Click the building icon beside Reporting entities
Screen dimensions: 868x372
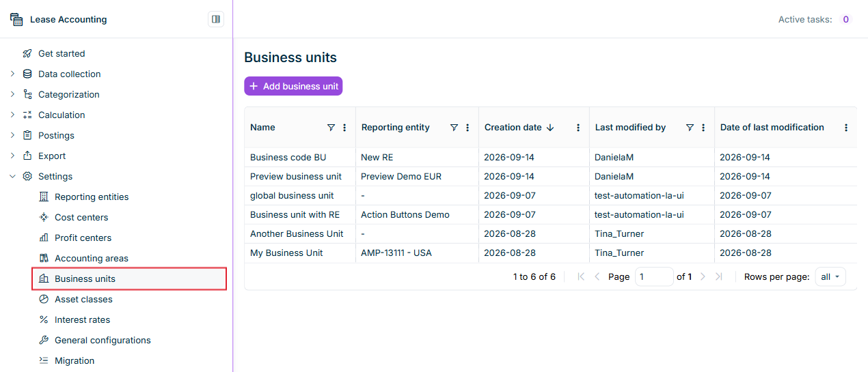(x=44, y=197)
